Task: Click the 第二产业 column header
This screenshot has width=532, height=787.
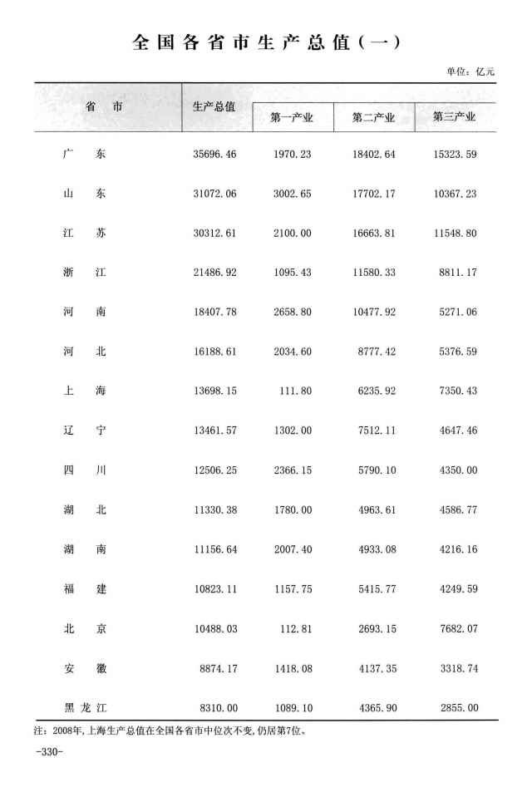Action: point(373,117)
